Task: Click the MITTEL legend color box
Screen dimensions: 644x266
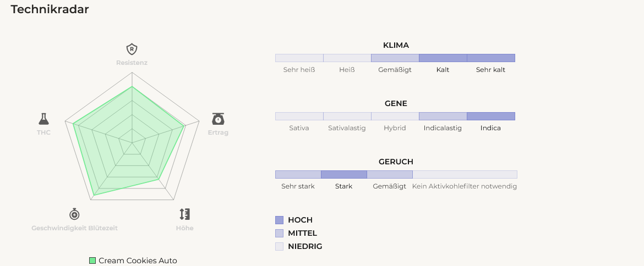Action: click(x=279, y=233)
